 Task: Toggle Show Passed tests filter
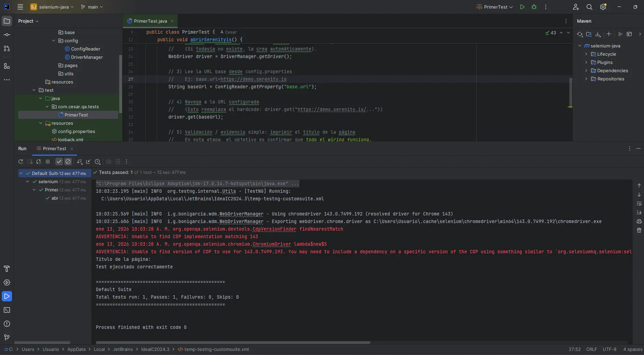[59, 162]
